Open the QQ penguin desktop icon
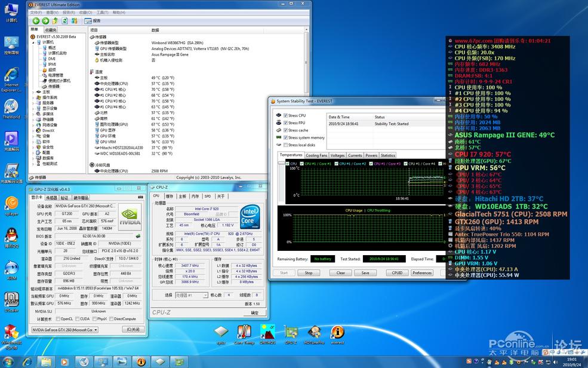Image resolution: width=588 pixels, height=368 pixels. (11, 238)
